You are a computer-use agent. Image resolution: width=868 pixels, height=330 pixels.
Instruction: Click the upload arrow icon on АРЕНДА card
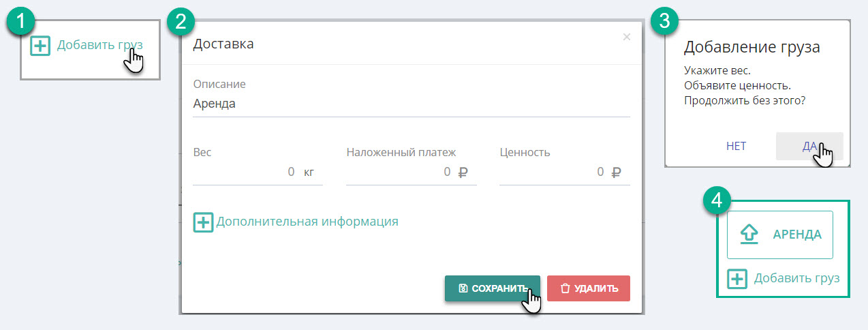click(x=749, y=235)
